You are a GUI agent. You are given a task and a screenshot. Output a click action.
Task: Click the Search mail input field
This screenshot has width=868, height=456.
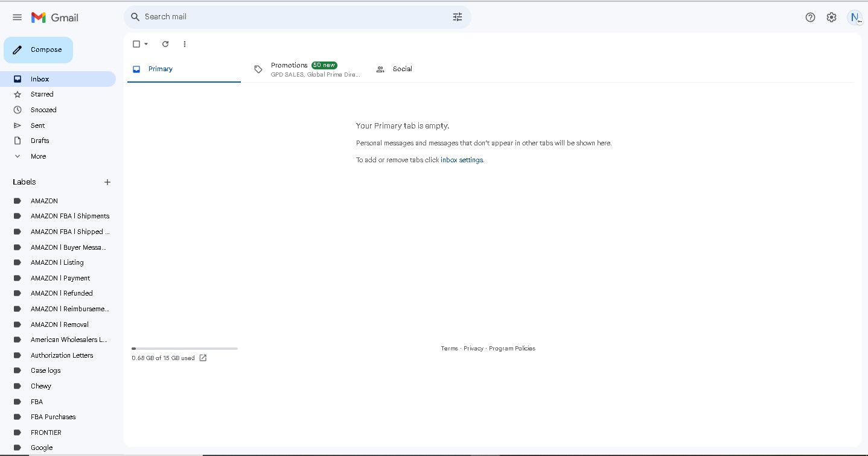[x=296, y=17]
